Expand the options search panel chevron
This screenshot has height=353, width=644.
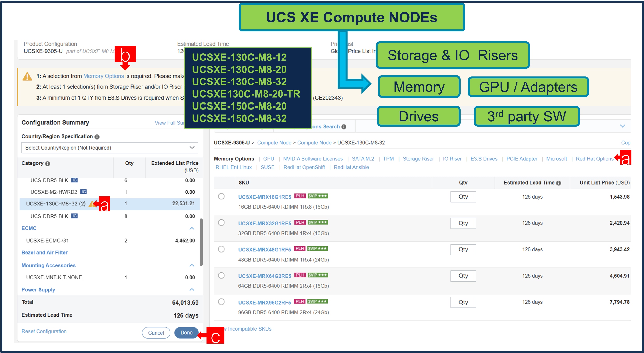point(622,126)
